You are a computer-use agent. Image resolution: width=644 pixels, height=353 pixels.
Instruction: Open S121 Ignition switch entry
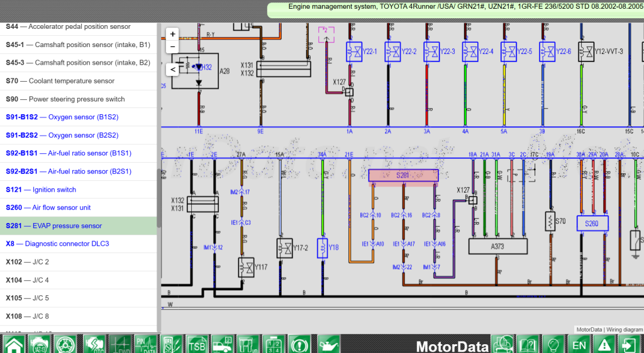[x=79, y=190]
